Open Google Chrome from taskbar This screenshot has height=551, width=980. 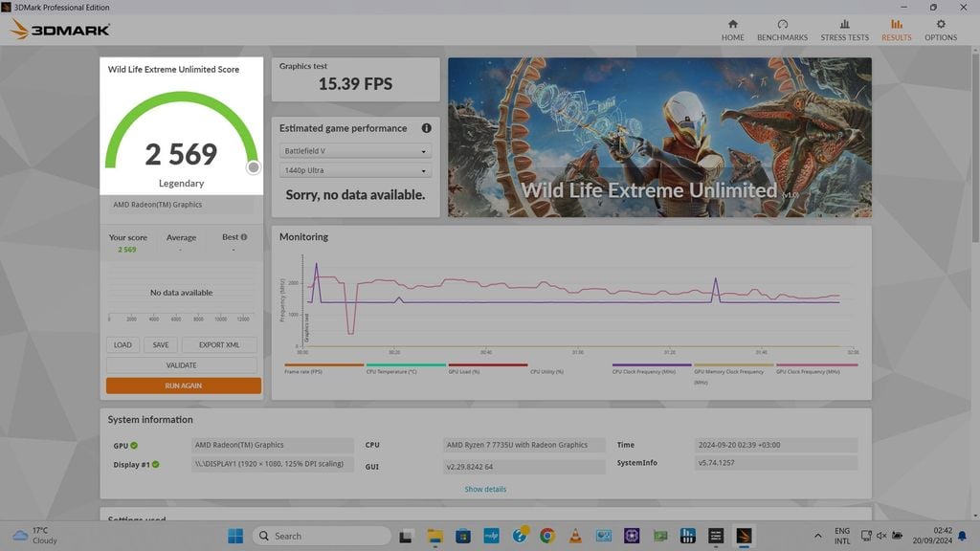(x=546, y=536)
